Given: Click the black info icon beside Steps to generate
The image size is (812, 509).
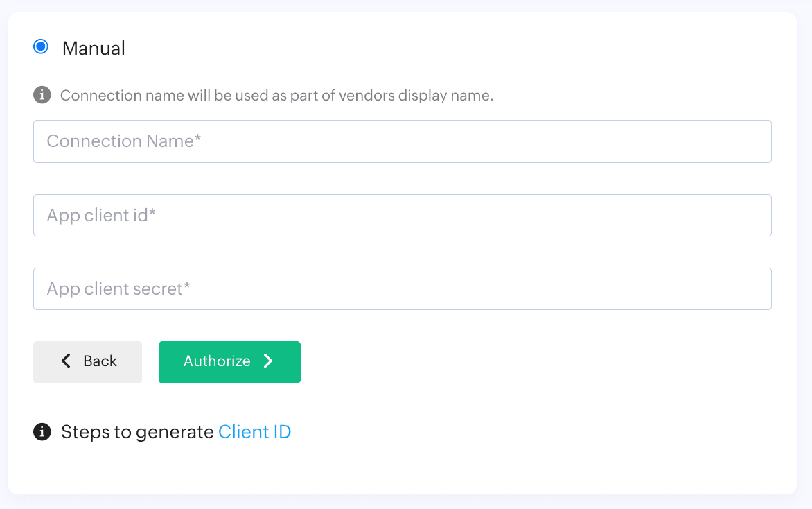Looking at the screenshot, I should click(x=42, y=432).
